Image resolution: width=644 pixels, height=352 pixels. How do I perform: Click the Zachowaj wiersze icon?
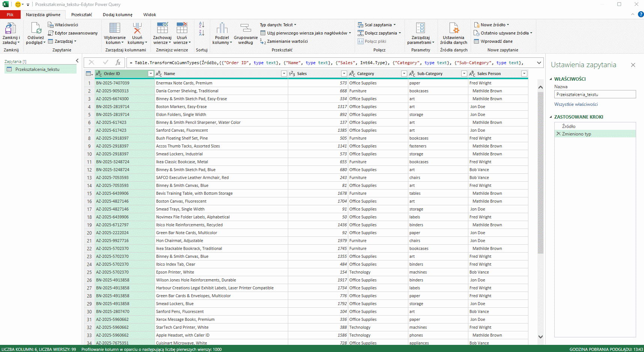point(163,29)
